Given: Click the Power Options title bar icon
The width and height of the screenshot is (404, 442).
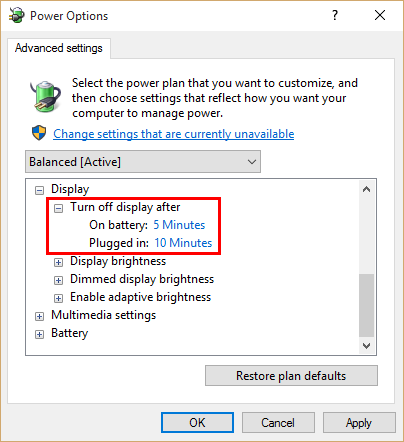Looking at the screenshot, I should (17, 15).
